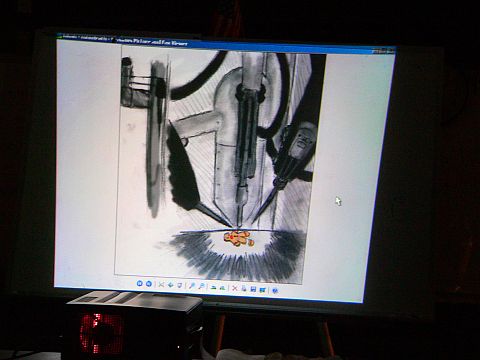Zoom out with the magnifier minus icon
This screenshot has height=360, width=480.
(x=201, y=286)
